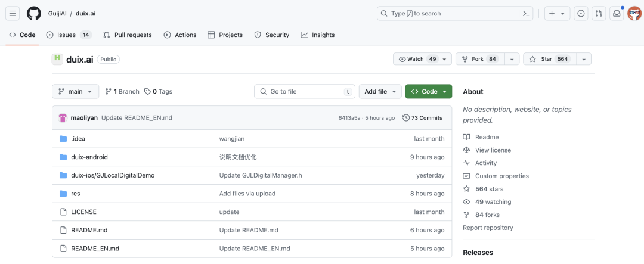Click the LICENSE file icon

pos(63,212)
